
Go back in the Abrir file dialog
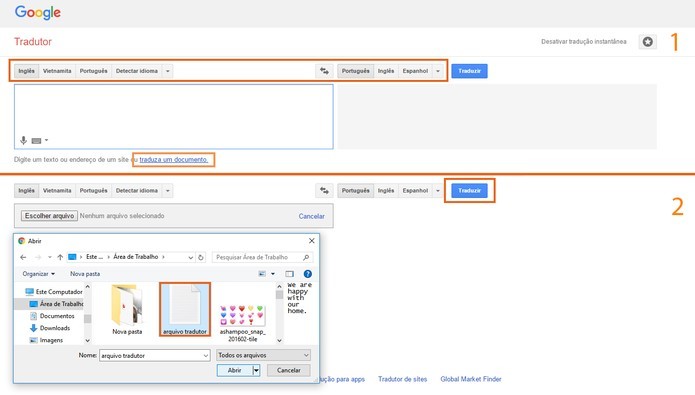click(23, 257)
